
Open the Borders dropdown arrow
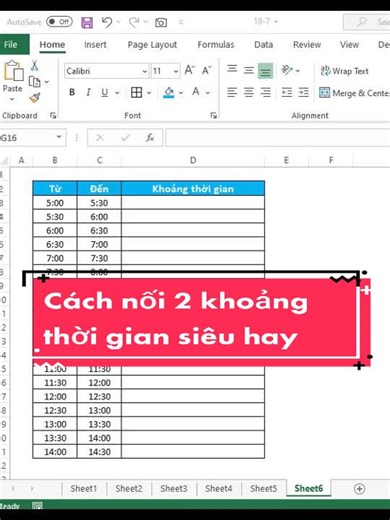149,93
